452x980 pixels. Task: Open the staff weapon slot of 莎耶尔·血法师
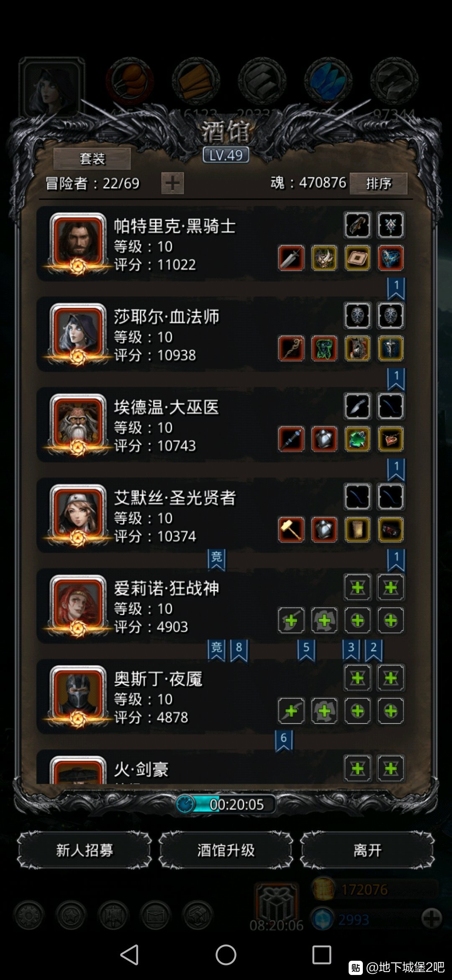[291, 348]
